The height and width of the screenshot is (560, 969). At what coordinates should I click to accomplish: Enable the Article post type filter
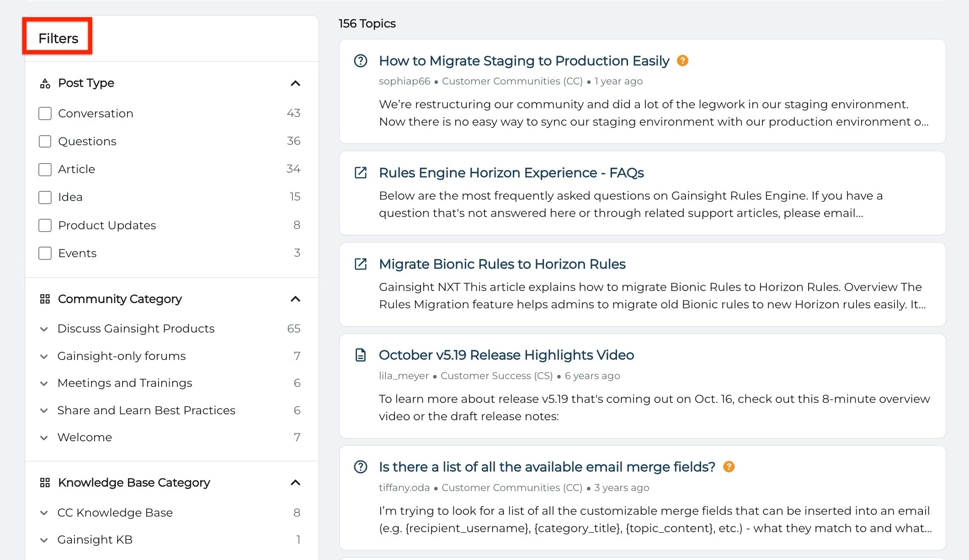click(x=45, y=169)
